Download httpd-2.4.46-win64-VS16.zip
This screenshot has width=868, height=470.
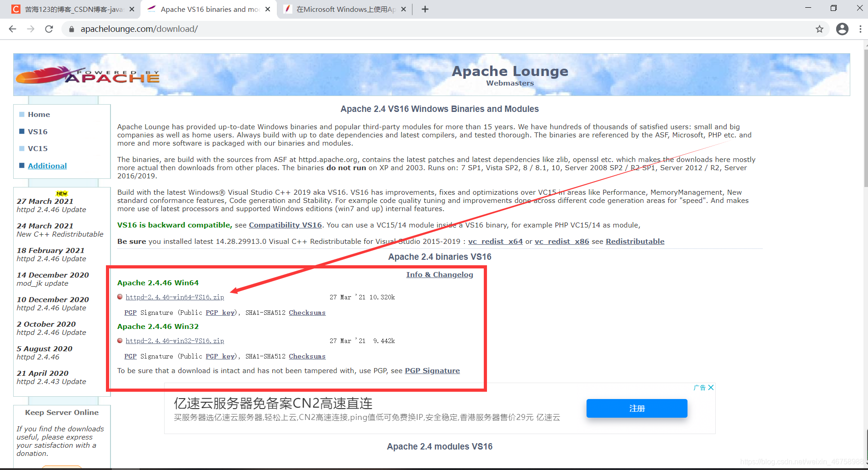coord(175,297)
